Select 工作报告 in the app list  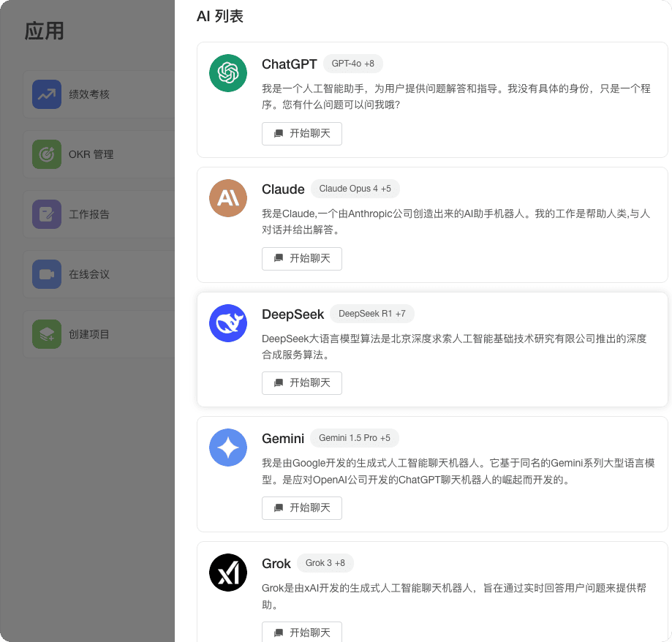coord(99,214)
